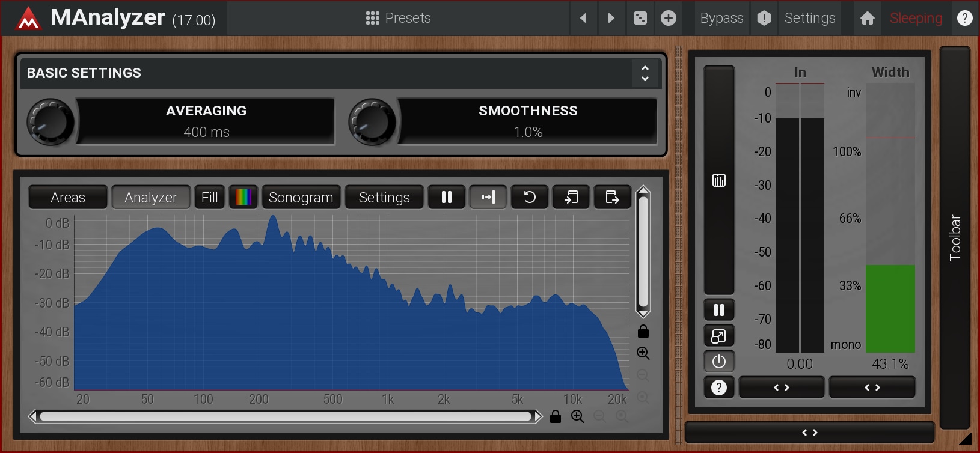Open the Areas button in analyzer toolbar

(x=68, y=197)
